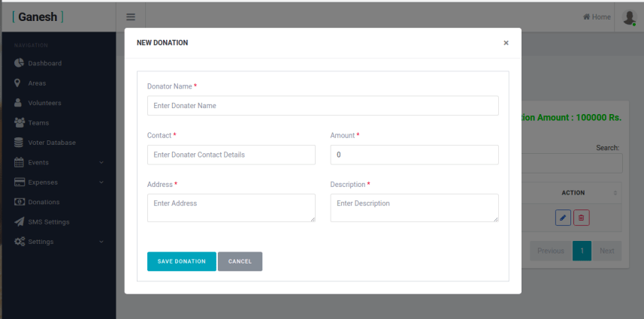Expand the Events submenu
Viewport: 644px width, 319px height.
pyautogui.click(x=101, y=162)
